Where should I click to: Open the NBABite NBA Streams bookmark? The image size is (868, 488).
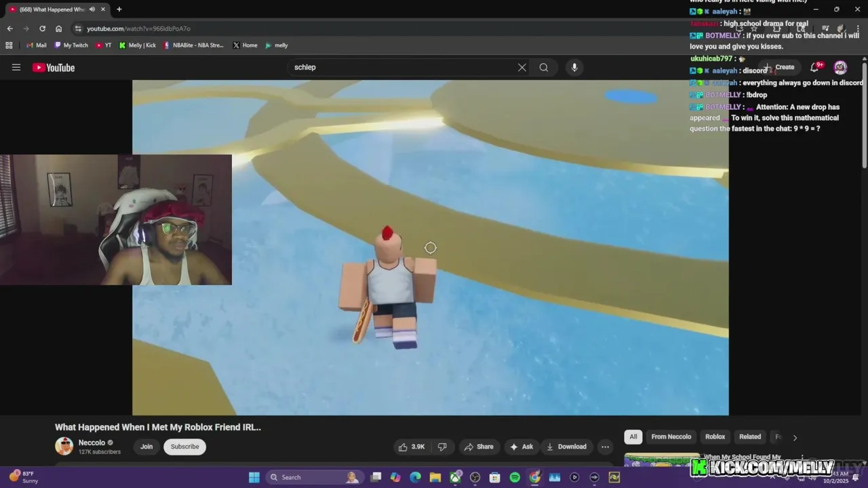[x=194, y=45]
